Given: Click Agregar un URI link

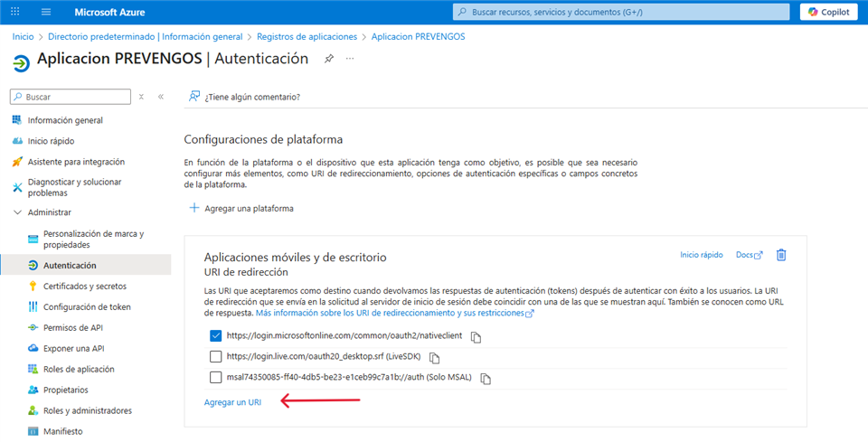Looking at the screenshot, I should (x=232, y=403).
